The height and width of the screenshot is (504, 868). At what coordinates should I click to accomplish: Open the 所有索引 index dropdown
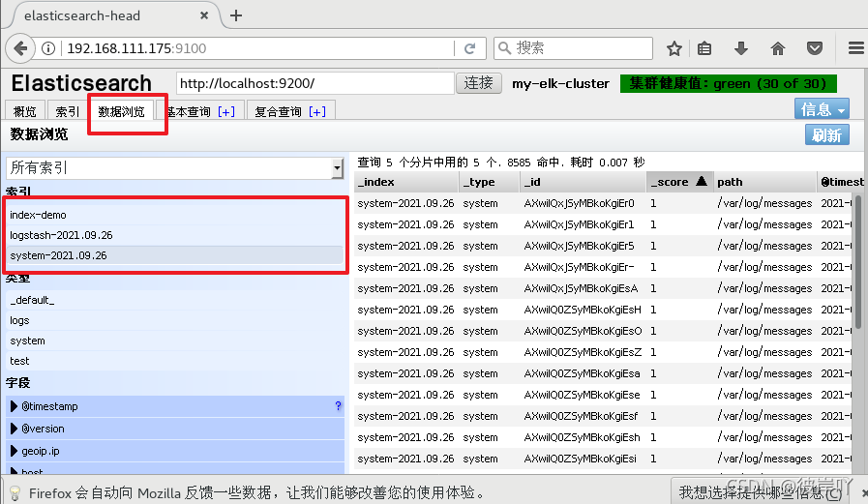point(175,168)
